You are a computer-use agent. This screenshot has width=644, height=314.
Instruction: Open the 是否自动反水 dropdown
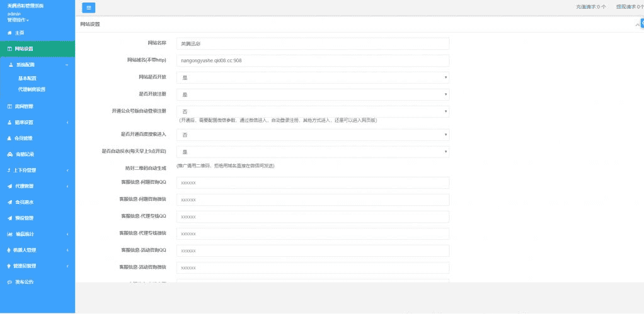click(x=313, y=152)
